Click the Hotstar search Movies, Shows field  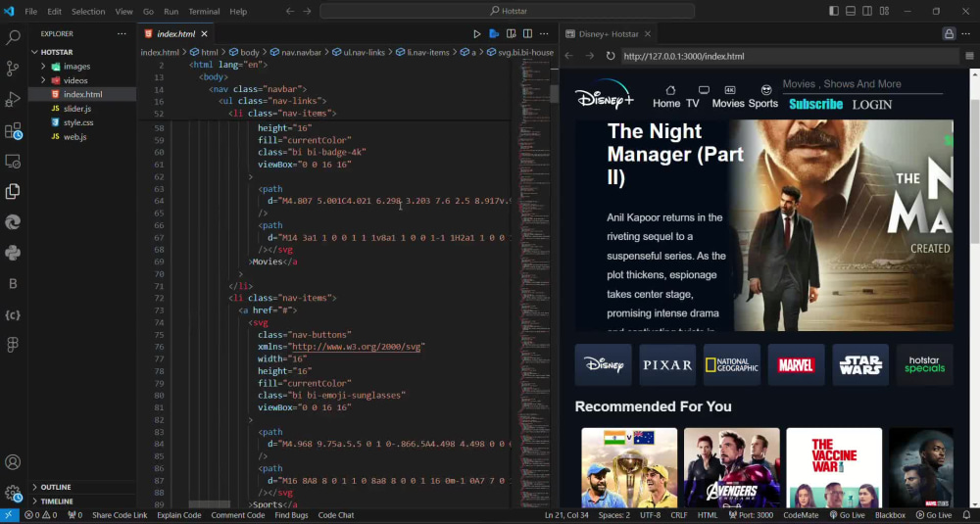[861, 84]
